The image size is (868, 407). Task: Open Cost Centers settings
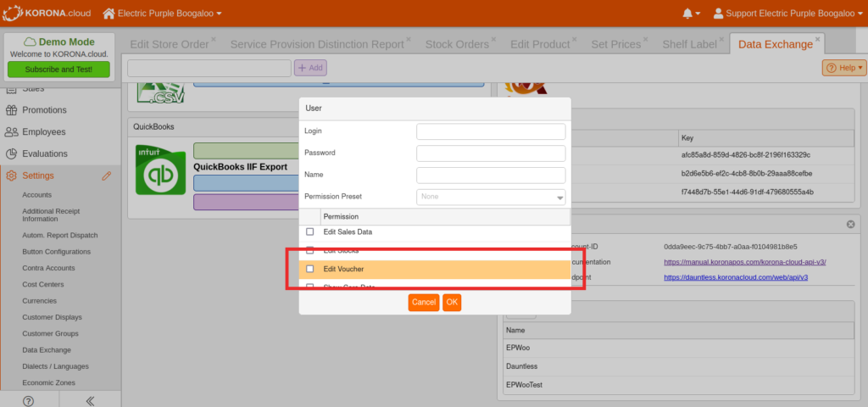pyautogui.click(x=43, y=285)
